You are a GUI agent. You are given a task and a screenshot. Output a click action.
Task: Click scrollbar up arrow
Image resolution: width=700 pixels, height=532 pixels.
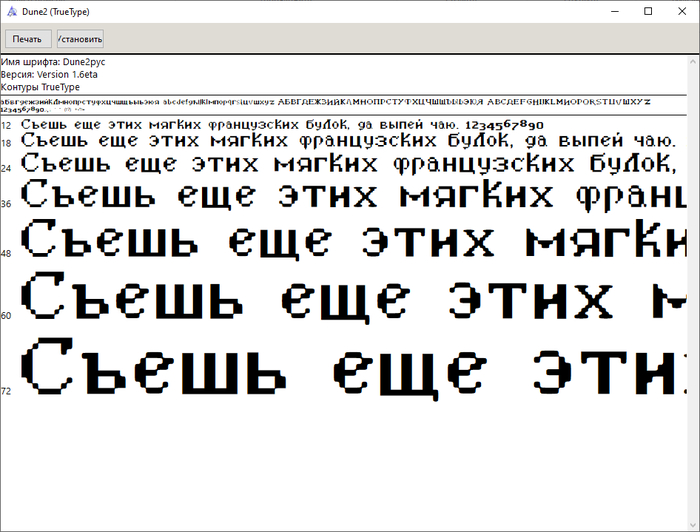(x=693, y=62)
